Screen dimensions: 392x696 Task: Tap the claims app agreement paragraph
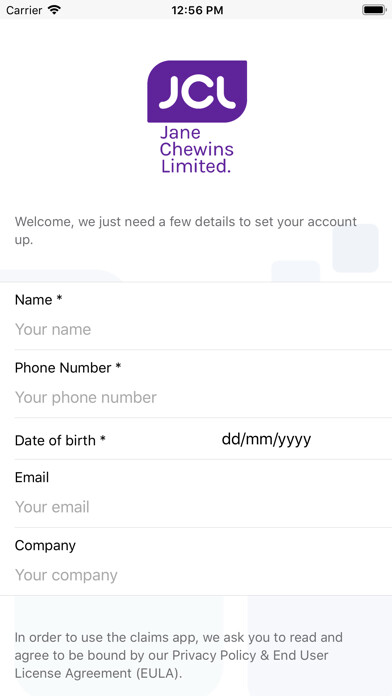point(178,656)
